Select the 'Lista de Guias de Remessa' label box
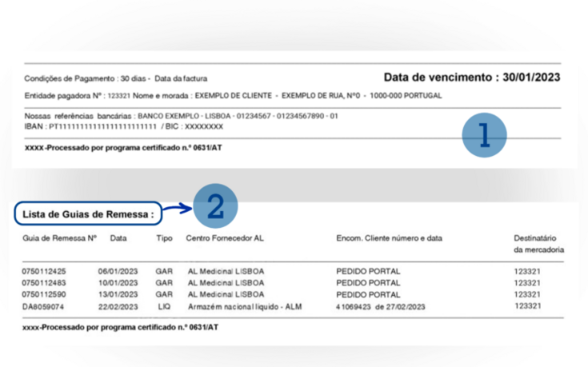588x367 pixels. point(87,214)
